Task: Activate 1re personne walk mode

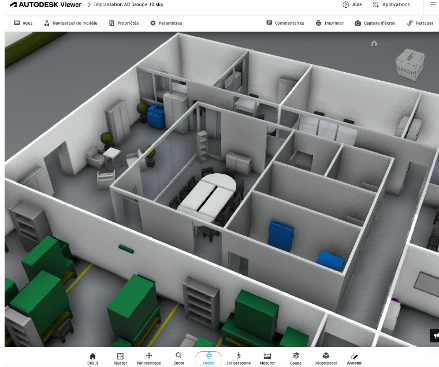Action: tap(238, 359)
